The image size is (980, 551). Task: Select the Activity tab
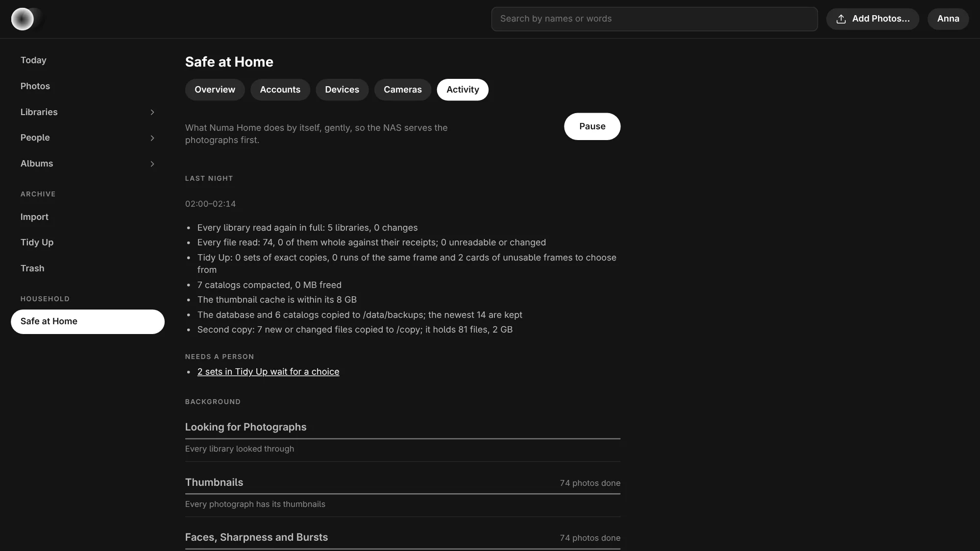(x=463, y=90)
